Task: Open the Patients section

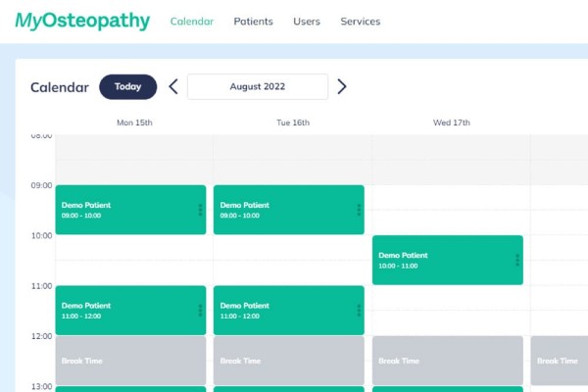Action: (253, 22)
